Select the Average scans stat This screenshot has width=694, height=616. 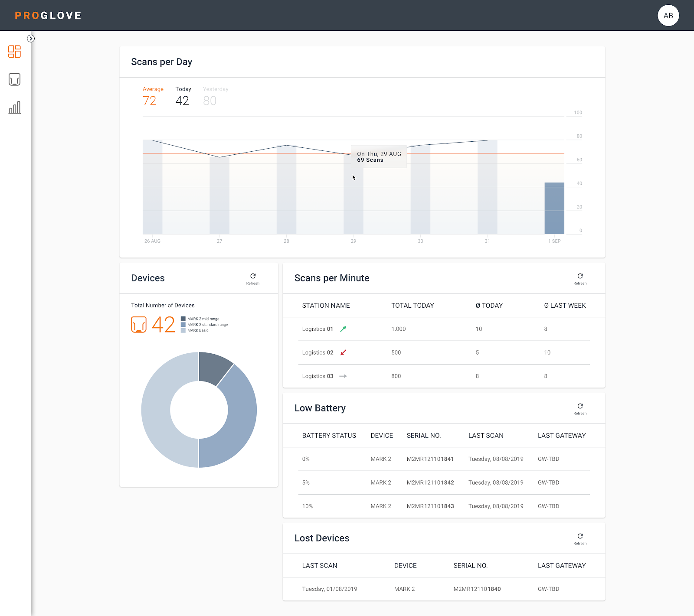coord(152,96)
